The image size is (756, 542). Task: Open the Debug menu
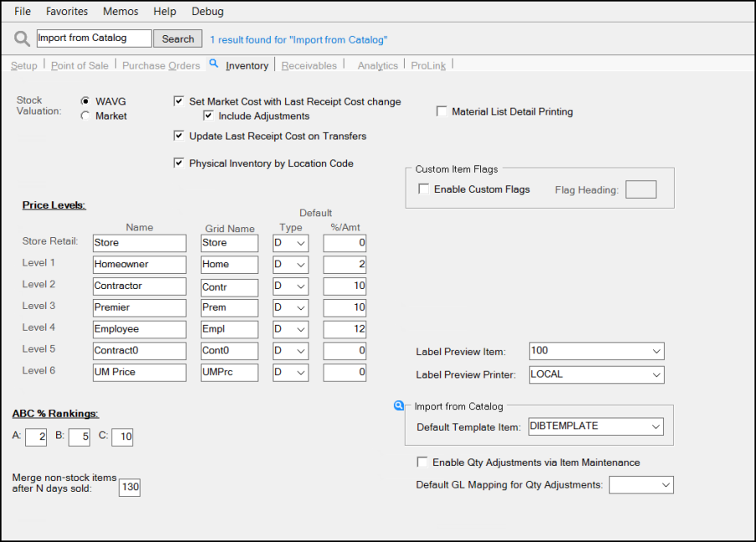pos(208,12)
